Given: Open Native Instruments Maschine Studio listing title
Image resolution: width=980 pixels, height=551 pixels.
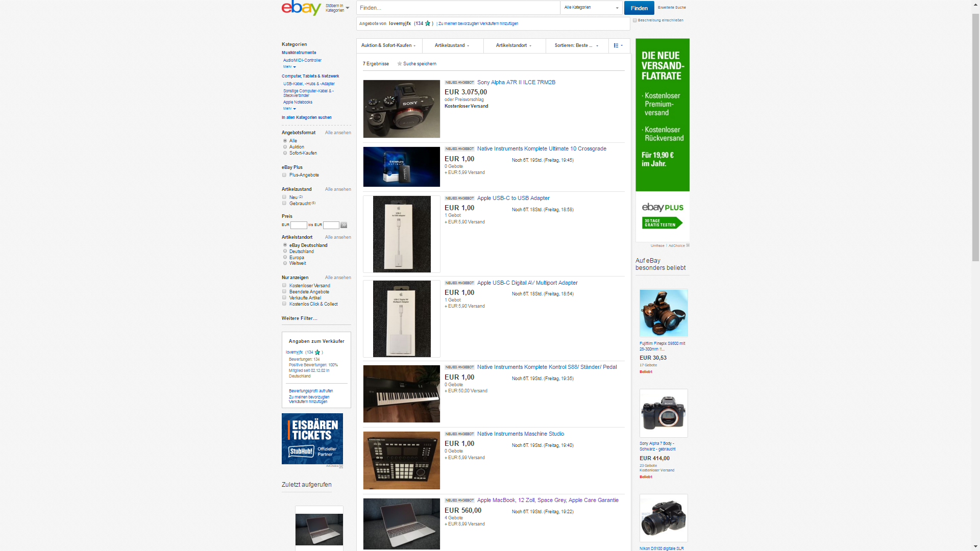Looking at the screenshot, I should [x=520, y=434].
